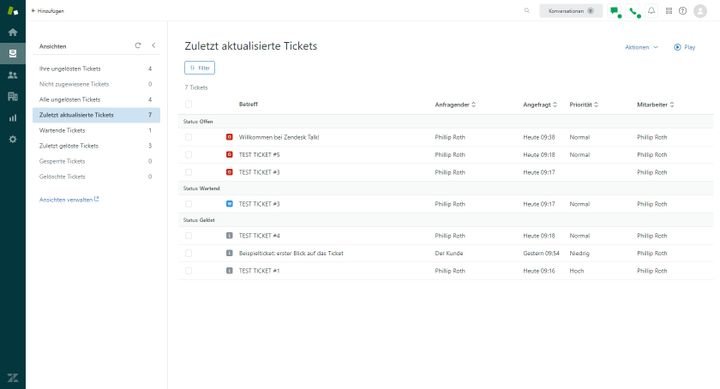Check the TEST TICKET #4 checkbox

(188, 235)
